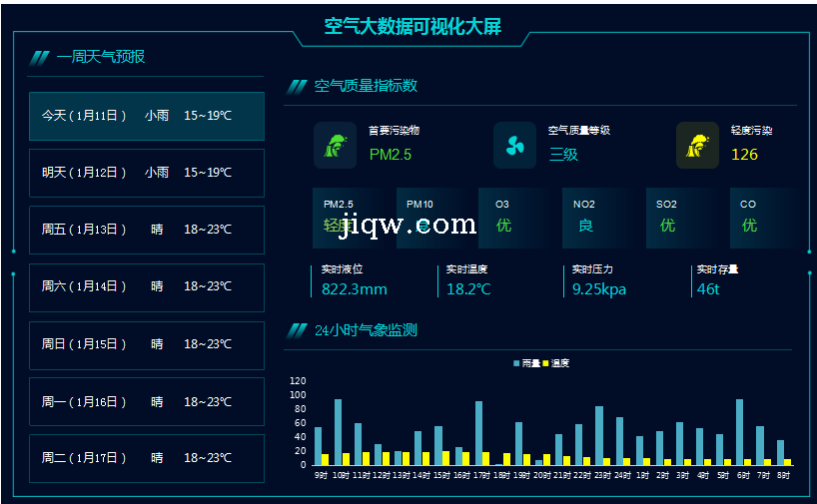817x504 pixels.
Task: Click the green 首要污染物 icon
Action: point(335,146)
